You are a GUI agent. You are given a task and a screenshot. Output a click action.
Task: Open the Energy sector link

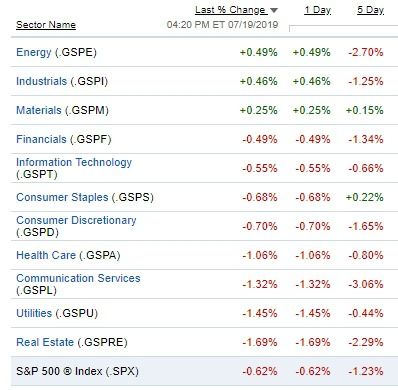[x=34, y=52]
